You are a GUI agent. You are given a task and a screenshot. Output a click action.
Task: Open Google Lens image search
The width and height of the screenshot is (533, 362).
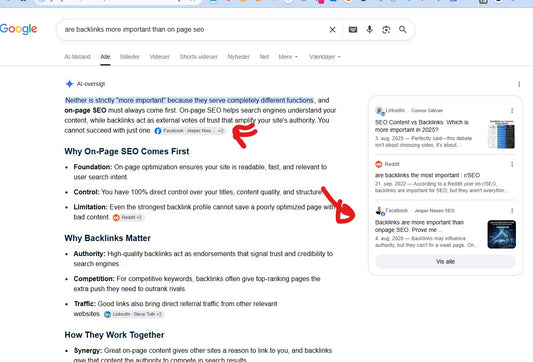[386, 30]
